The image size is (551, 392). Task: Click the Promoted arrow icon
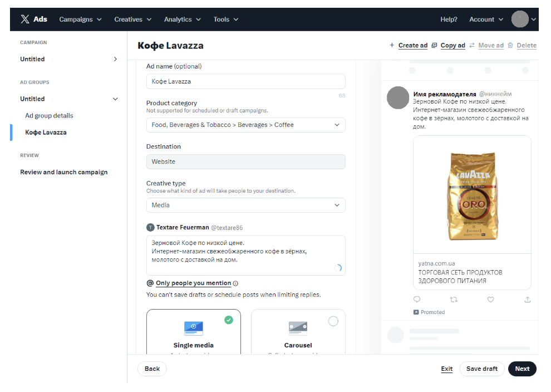(416, 312)
